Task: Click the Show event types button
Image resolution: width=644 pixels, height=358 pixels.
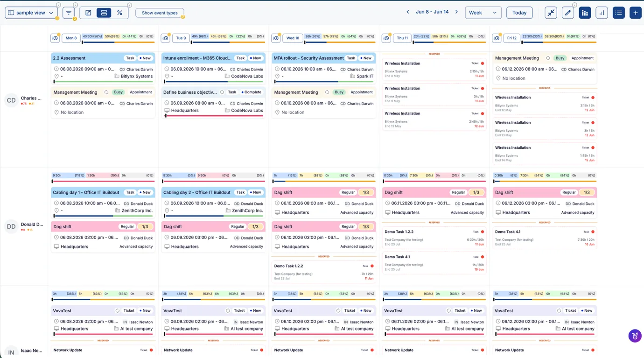Action: [160, 13]
